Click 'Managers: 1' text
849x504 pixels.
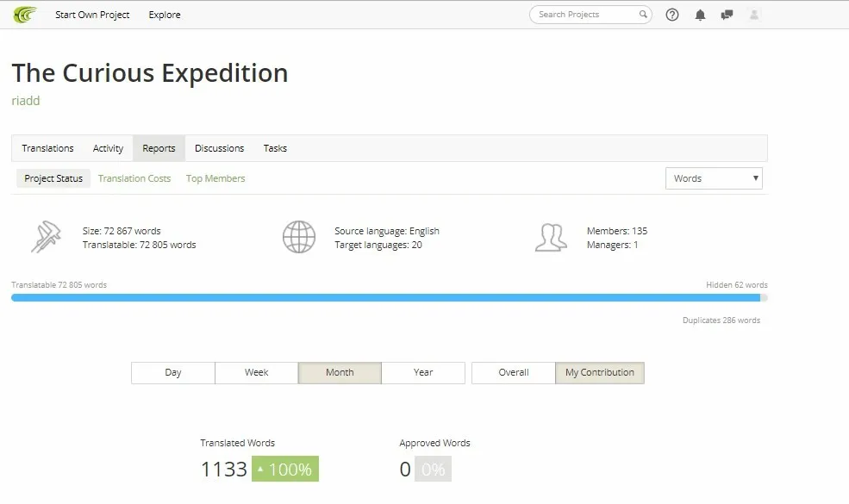612,246
